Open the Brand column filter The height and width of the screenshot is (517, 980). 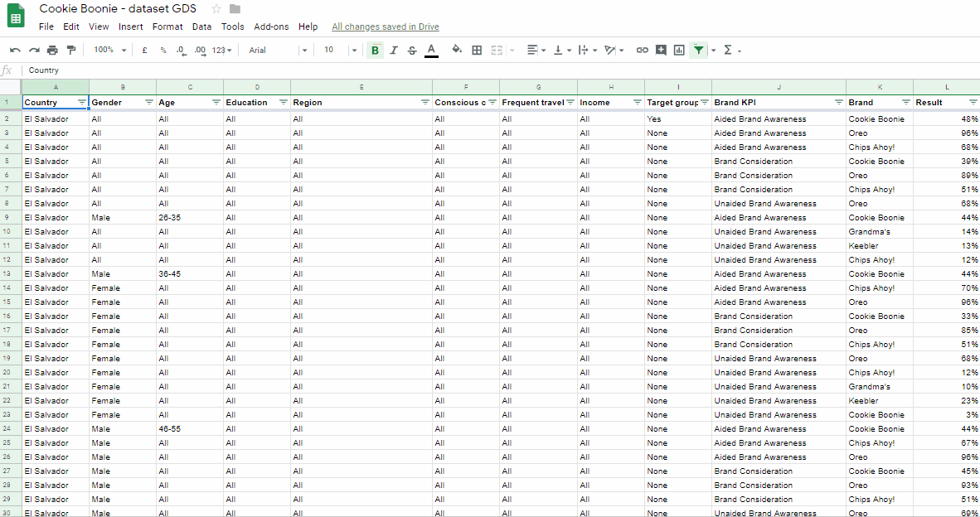click(906, 103)
